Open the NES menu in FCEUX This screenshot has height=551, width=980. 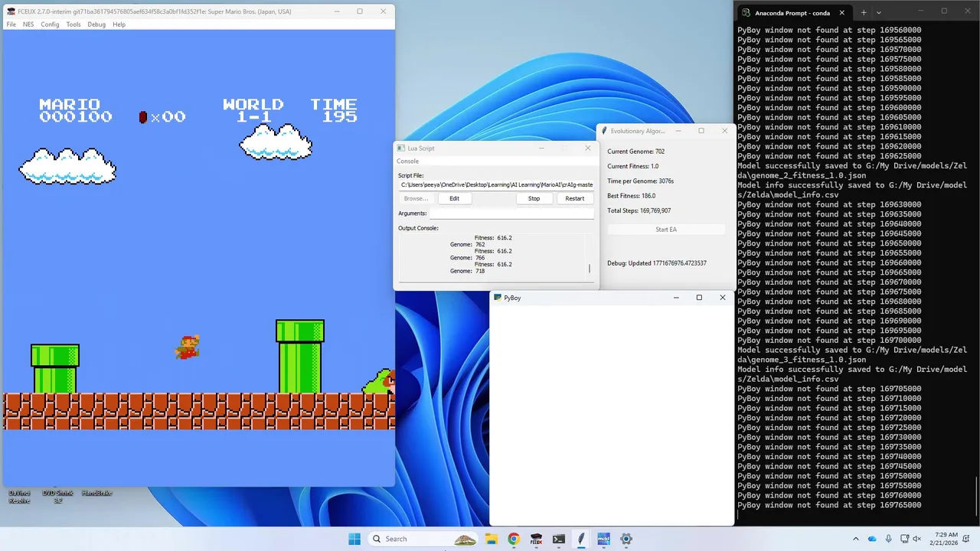28,24
